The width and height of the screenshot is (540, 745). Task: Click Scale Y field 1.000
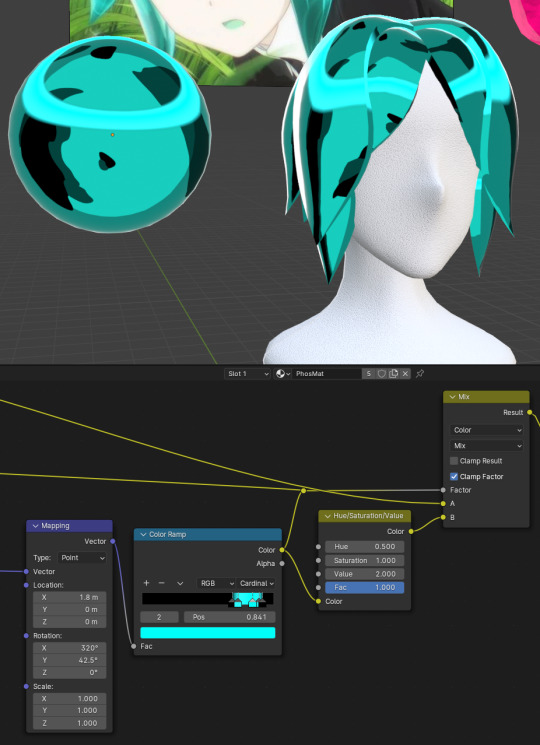69,711
